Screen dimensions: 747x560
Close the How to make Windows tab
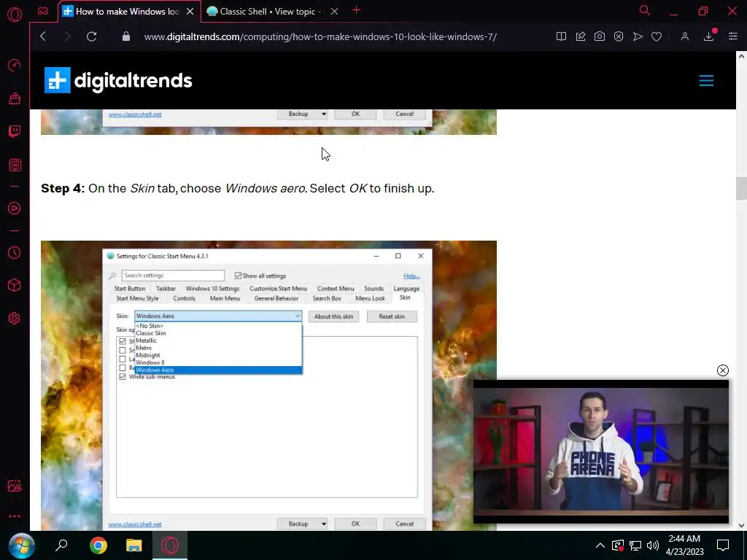pyautogui.click(x=190, y=12)
